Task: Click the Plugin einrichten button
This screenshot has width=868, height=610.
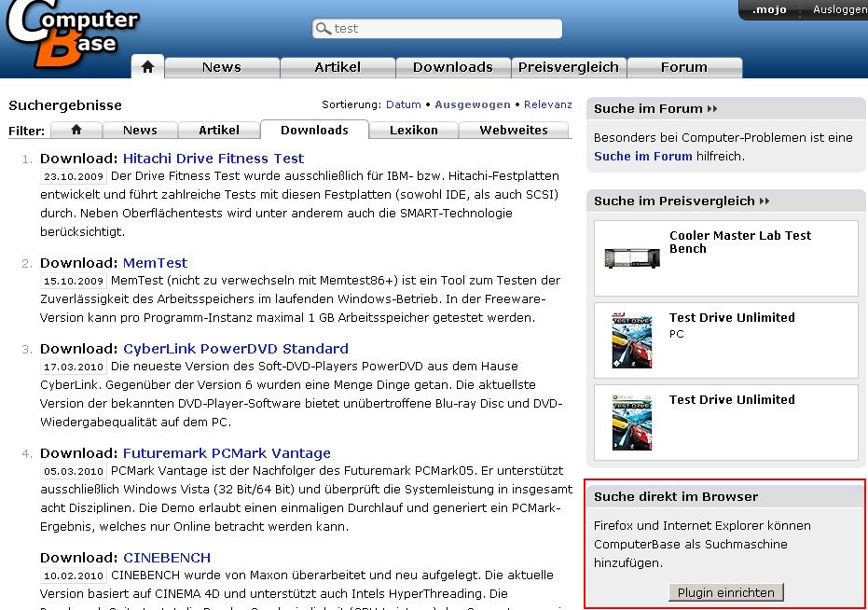Action: 725,592
